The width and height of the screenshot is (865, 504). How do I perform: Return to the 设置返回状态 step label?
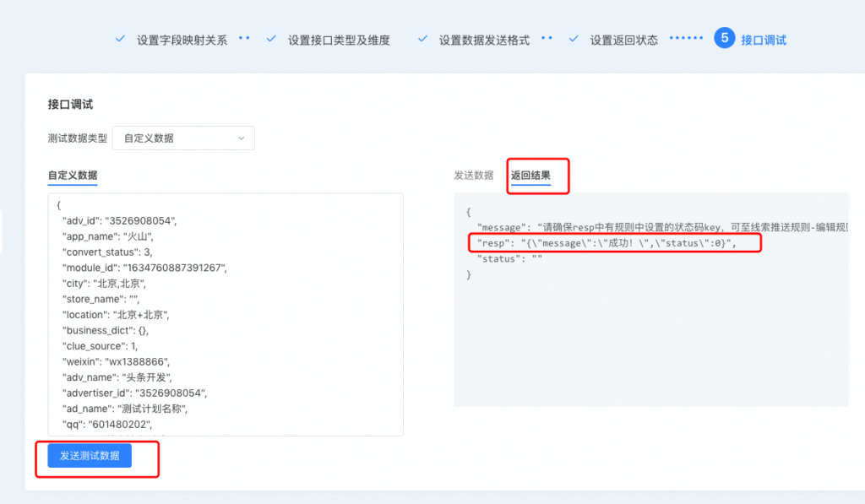(623, 40)
